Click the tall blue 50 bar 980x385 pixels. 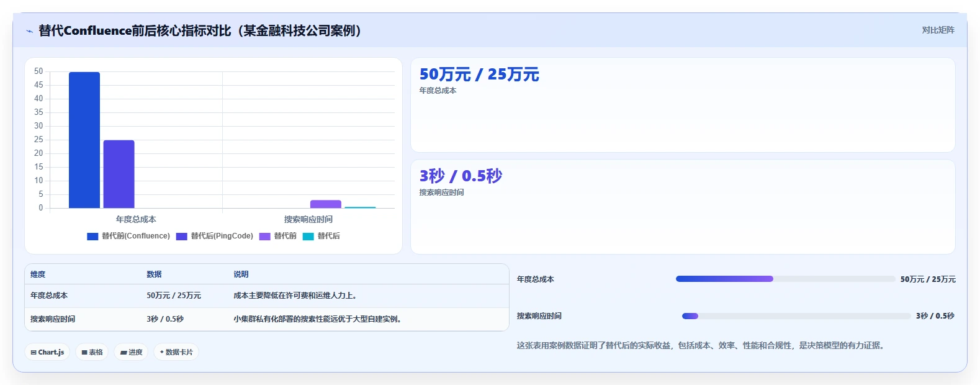click(84, 140)
